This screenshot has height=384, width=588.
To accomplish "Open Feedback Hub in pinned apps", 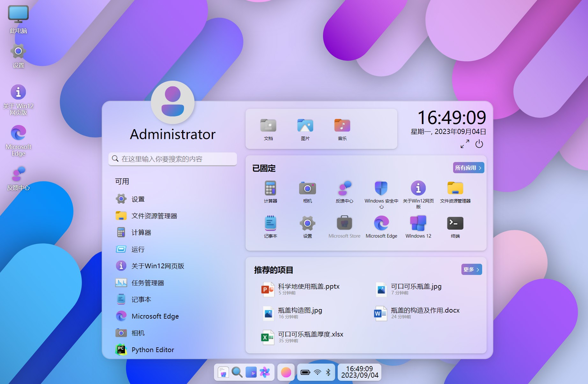I will pyautogui.click(x=344, y=192).
